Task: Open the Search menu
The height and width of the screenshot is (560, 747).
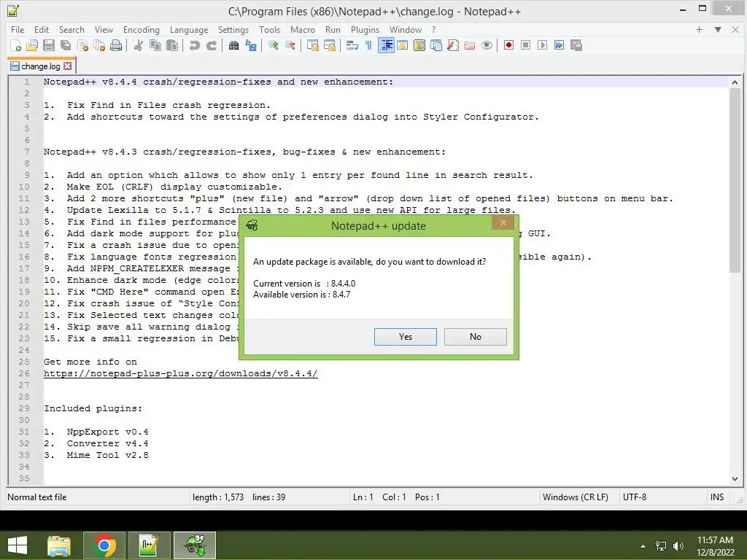Action: pyautogui.click(x=71, y=29)
